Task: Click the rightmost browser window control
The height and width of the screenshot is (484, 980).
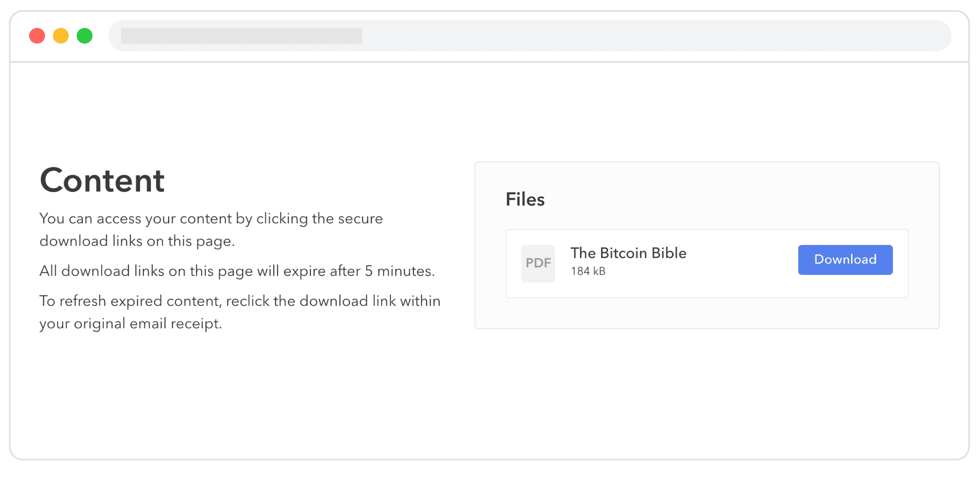Action: coord(84,36)
